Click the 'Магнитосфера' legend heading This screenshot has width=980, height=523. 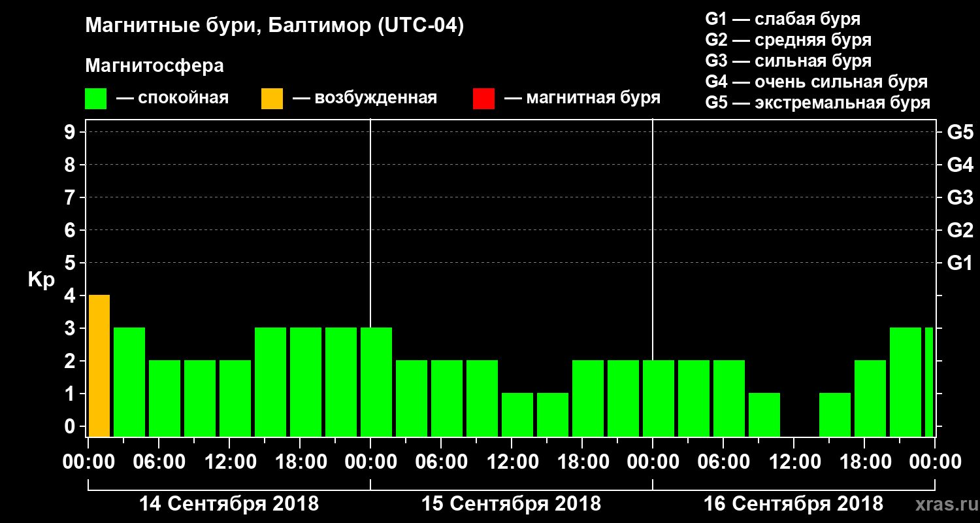(x=155, y=66)
